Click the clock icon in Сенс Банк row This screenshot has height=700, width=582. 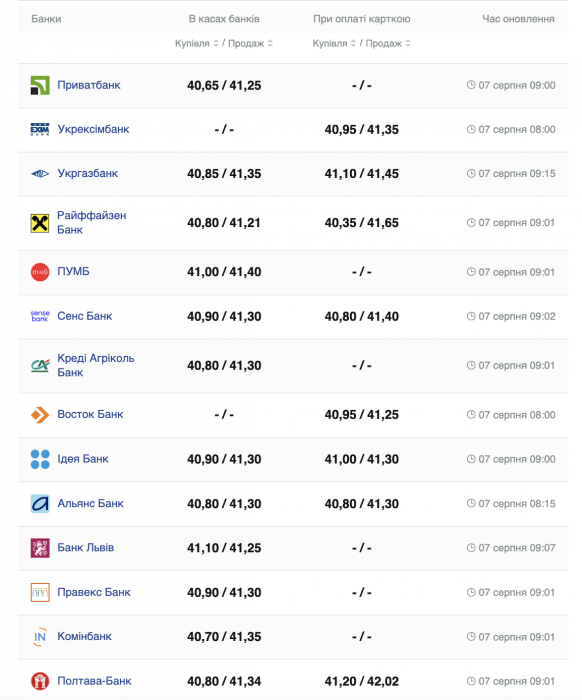pos(471,316)
